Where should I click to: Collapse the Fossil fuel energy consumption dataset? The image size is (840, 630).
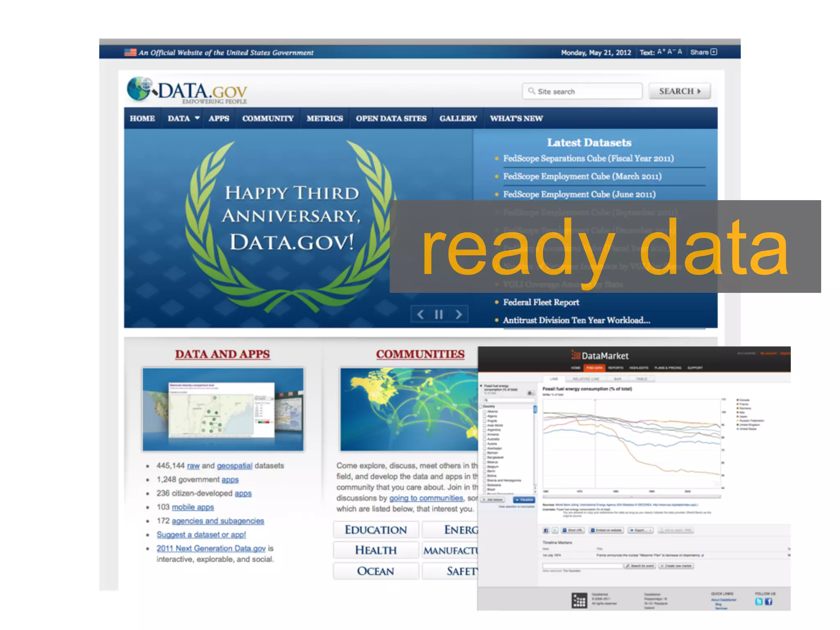(x=481, y=386)
